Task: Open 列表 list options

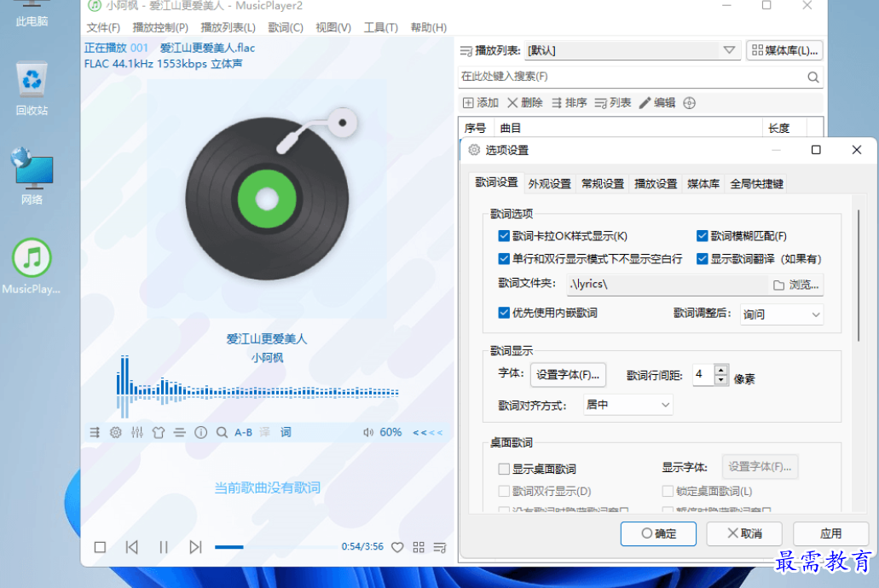Action: tap(613, 102)
